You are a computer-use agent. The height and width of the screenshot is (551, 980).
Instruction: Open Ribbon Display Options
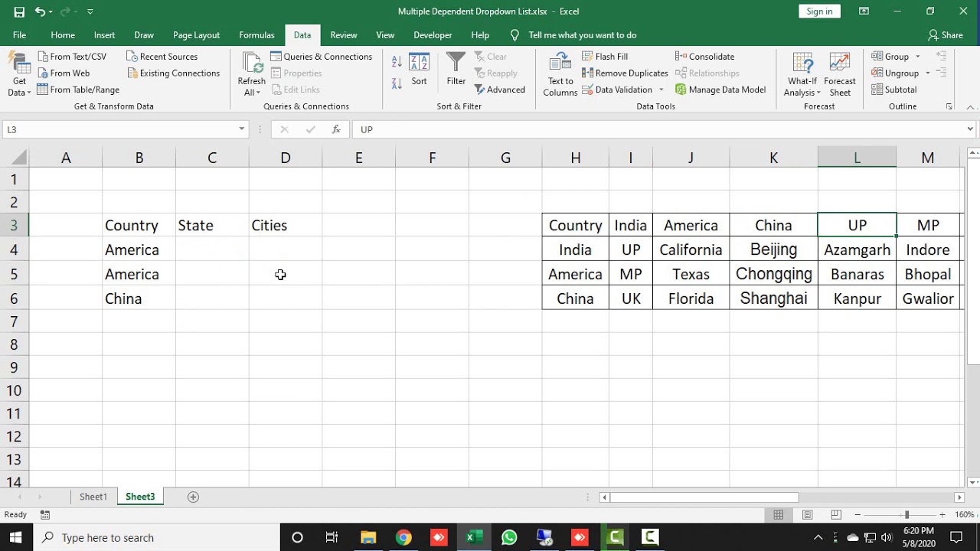[x=864, y=11]
